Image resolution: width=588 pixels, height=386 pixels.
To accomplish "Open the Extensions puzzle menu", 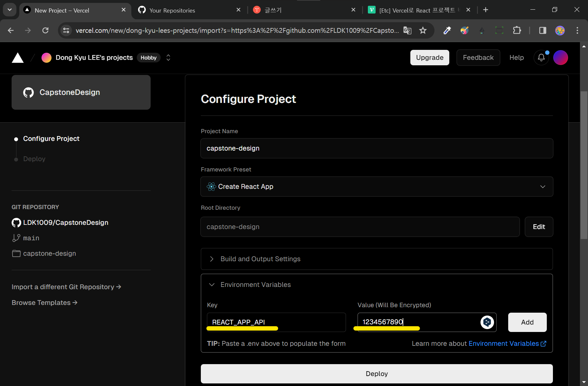I will 517,31.
